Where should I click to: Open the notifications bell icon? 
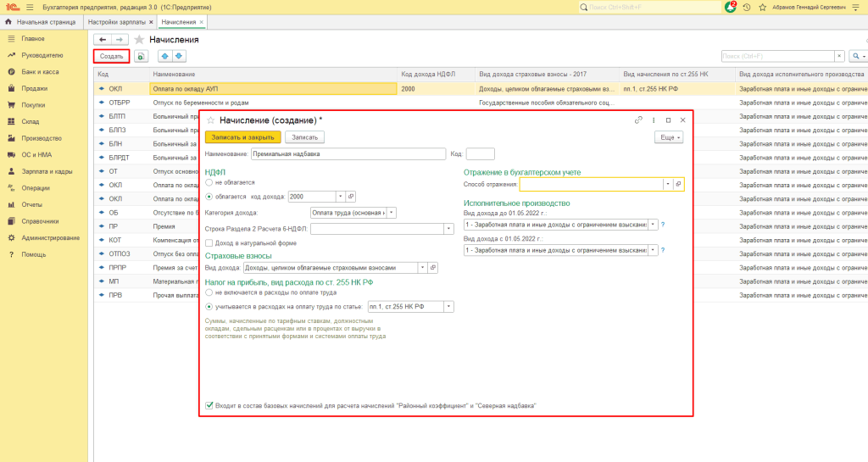click(730, 7)
